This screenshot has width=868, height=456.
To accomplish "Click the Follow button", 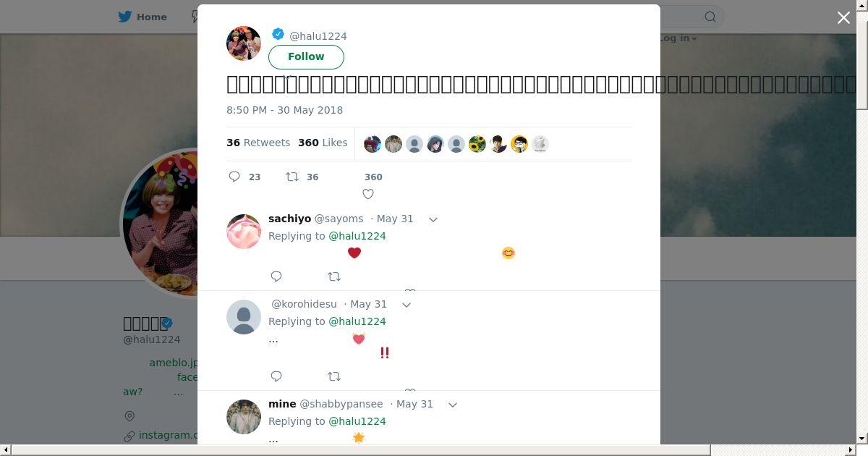I will click(306, 56).
